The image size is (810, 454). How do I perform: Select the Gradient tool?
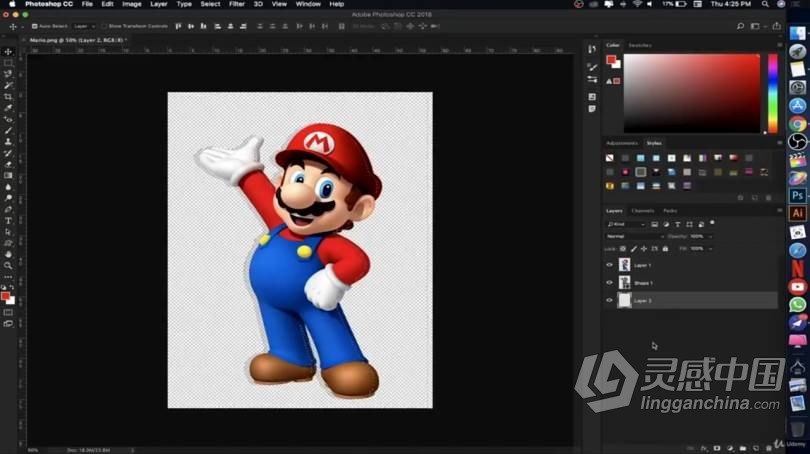coord(8,176)
